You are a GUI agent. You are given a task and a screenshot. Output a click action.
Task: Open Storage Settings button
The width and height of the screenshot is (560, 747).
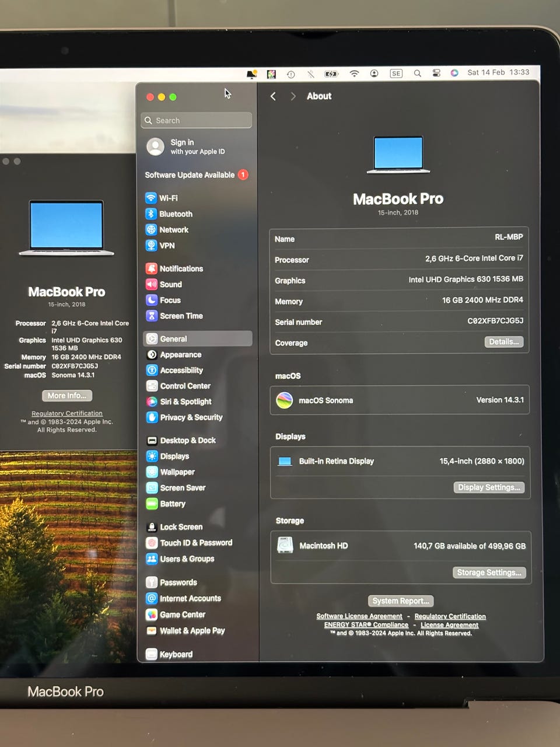pos(489,573)
